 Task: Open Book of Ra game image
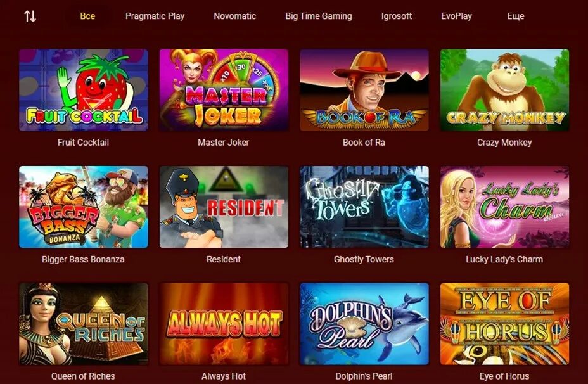[364, 90]
